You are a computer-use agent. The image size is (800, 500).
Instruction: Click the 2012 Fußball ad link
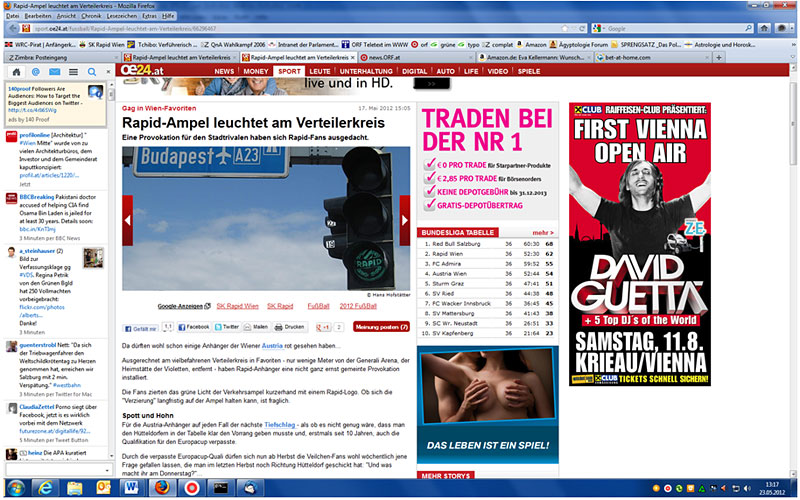[x=358, y=306]
